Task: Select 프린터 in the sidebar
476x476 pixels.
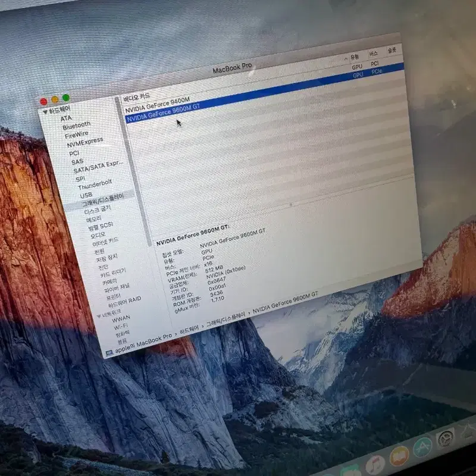Action: click(114, 296)
